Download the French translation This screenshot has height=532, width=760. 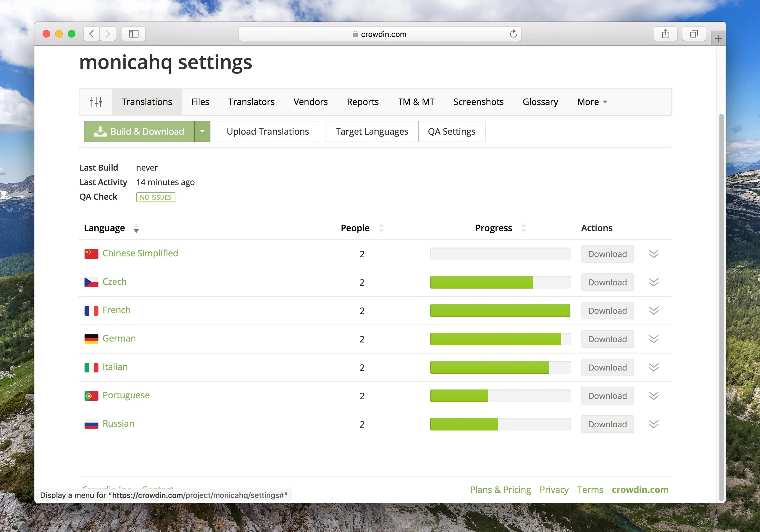(x=608, y=311)
